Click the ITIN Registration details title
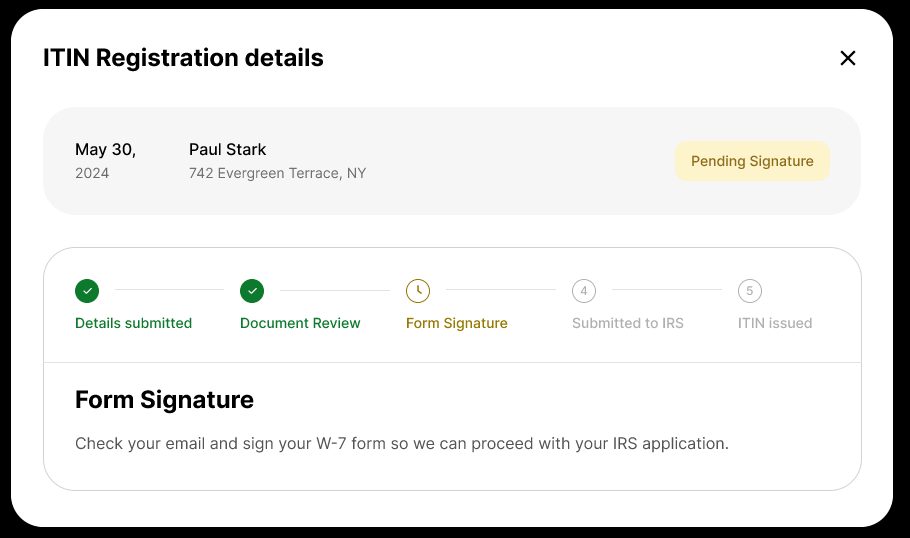The height and width of the screenshot is (538, 910). pyautogui.click(x=183, y=58)
